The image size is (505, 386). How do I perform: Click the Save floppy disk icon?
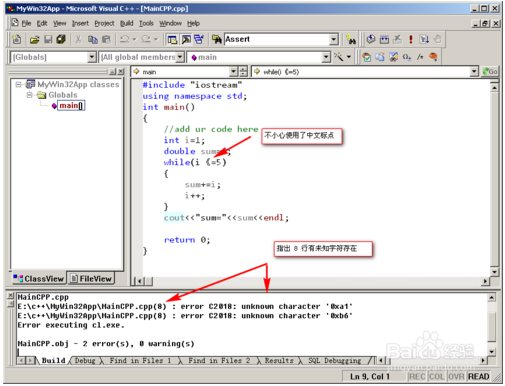coord(48,40)
